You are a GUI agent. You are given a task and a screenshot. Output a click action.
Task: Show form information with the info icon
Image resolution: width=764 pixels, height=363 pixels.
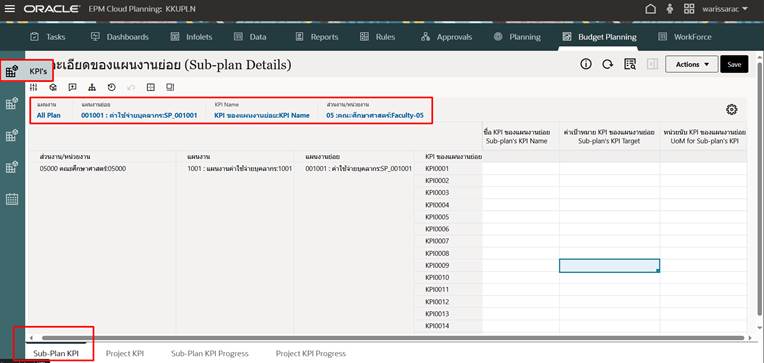(x=586, y=64)
